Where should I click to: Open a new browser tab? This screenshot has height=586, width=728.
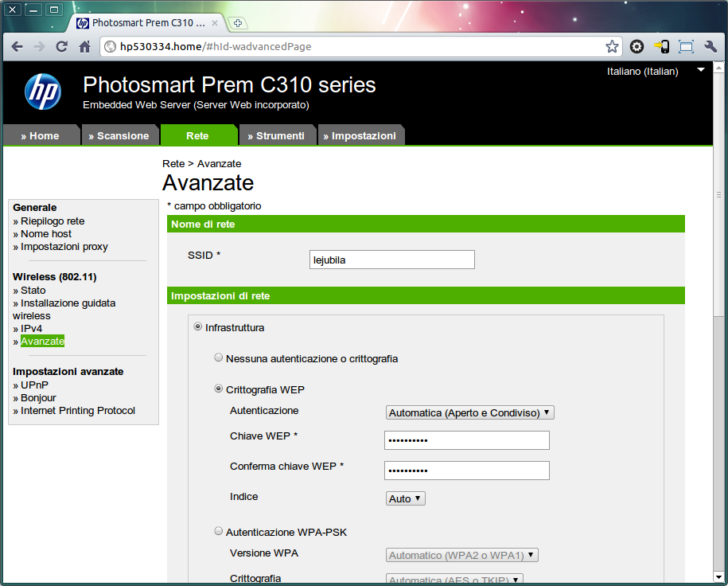pos(238,23)
